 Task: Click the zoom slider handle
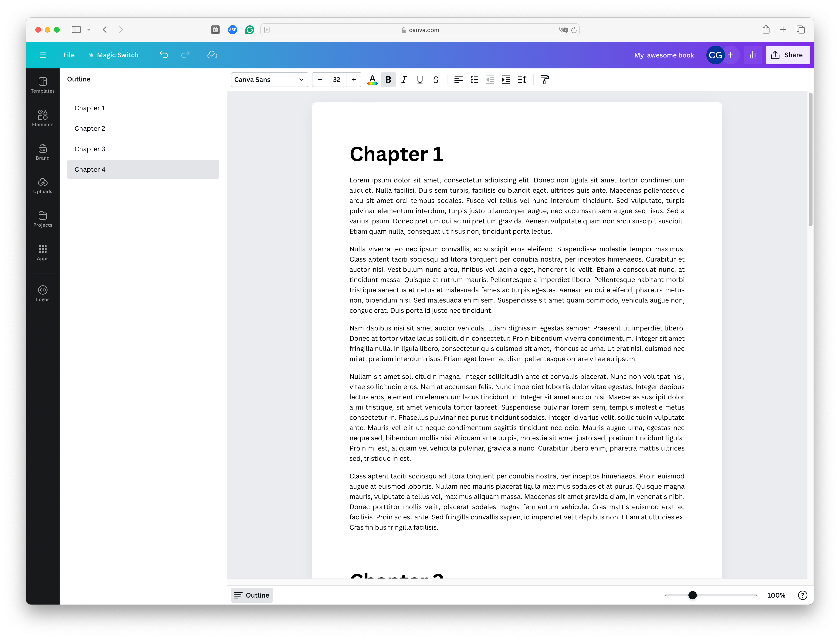692,595
